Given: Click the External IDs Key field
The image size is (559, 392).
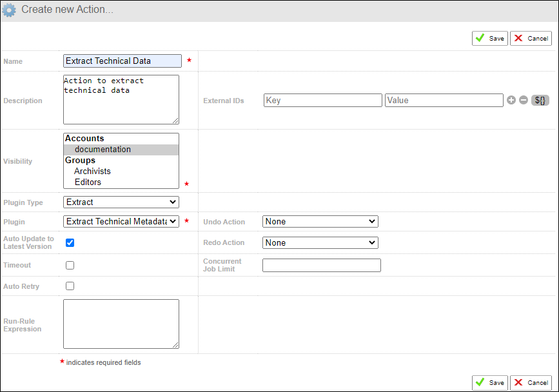Looking at the screenshot, I should pos(322,101).
